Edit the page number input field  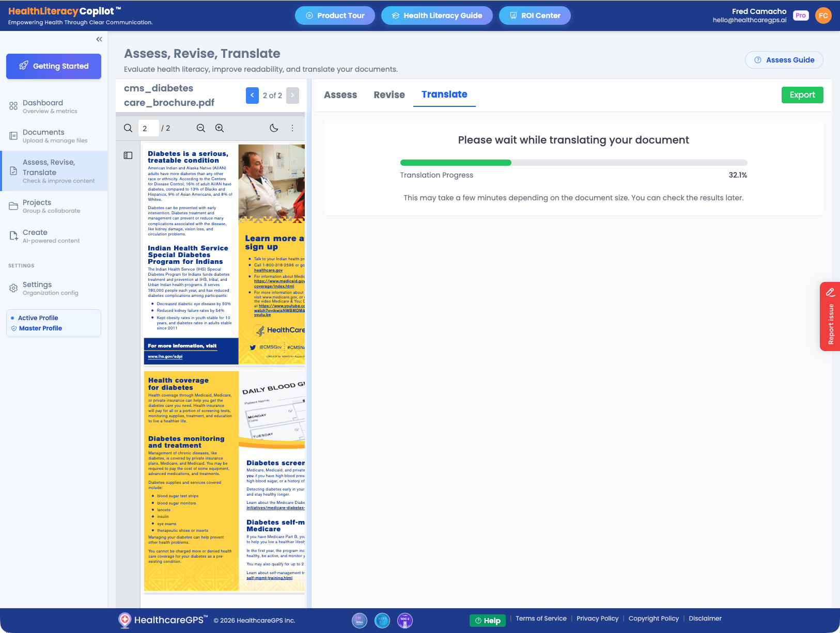point(148,128)
